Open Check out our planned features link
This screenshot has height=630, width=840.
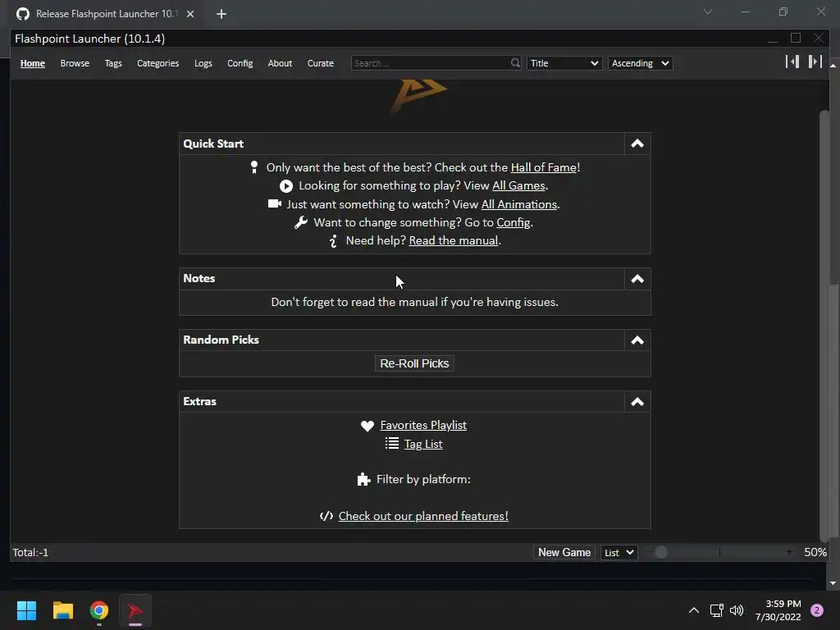pos(423,517)
